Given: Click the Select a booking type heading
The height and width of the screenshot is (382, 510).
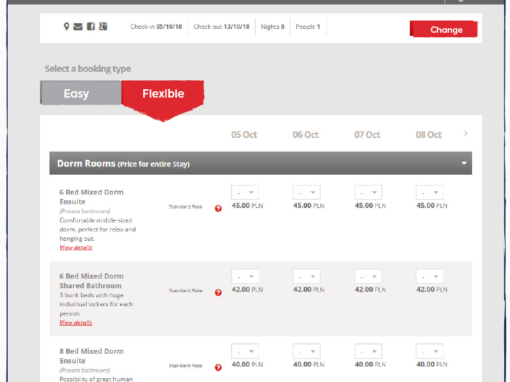Looking at the screenshot, I should (x=88, y=69).
